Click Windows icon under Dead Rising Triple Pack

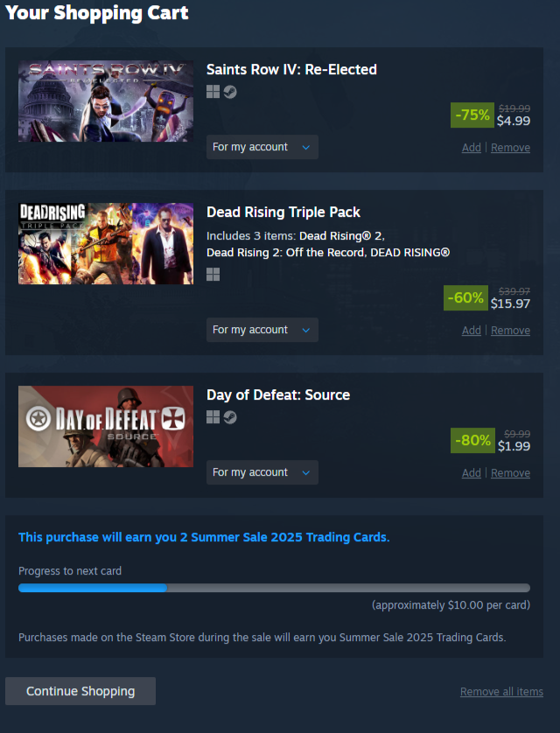click(x=213, y=275)
